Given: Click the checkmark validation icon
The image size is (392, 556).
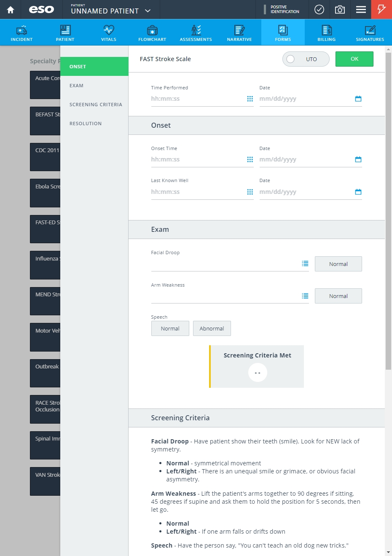Looking at the screenshot, I should click(x=320, y=10).
